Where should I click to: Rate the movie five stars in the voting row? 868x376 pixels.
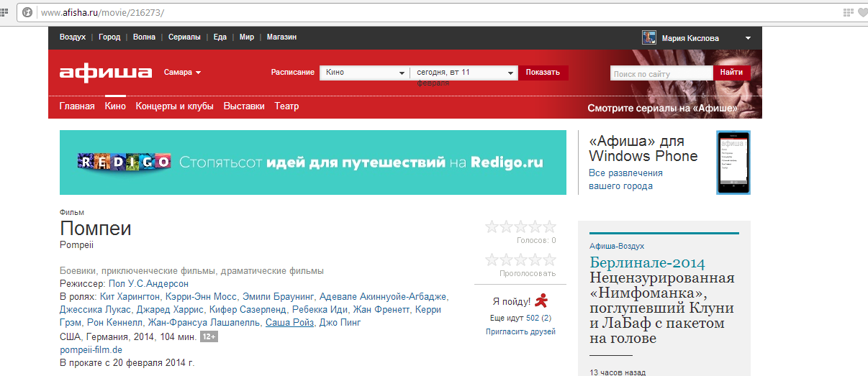coord(550,260)
